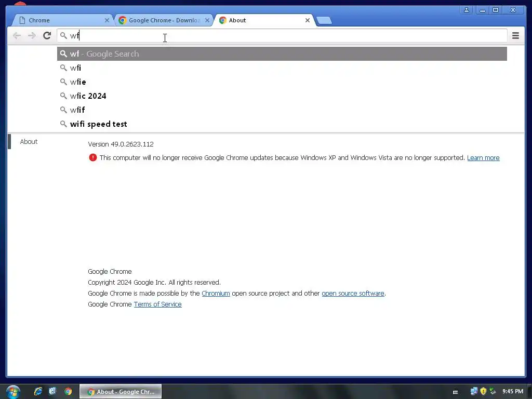
Task: Open the Chrome hamburger menu
Action: (515, 36)
